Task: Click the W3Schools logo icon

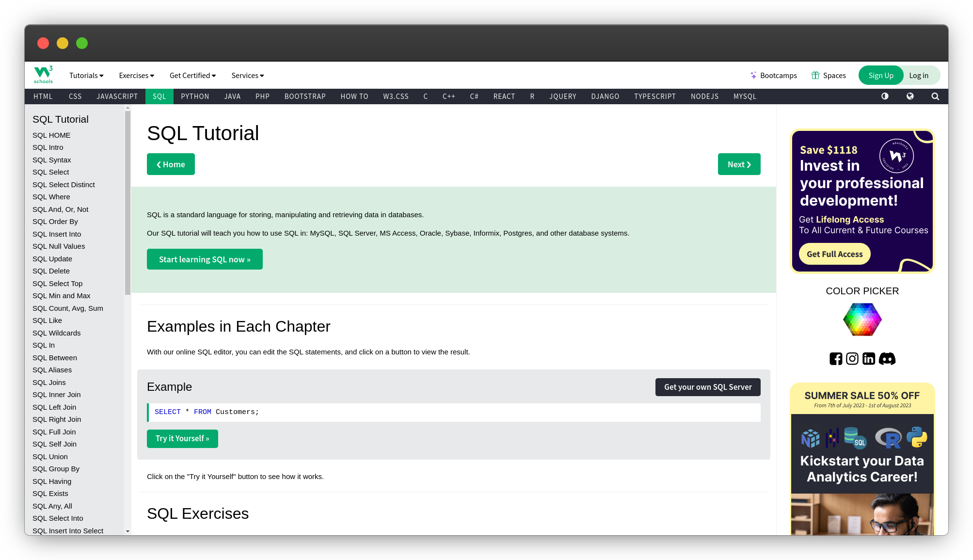Action: click(43, 75)
